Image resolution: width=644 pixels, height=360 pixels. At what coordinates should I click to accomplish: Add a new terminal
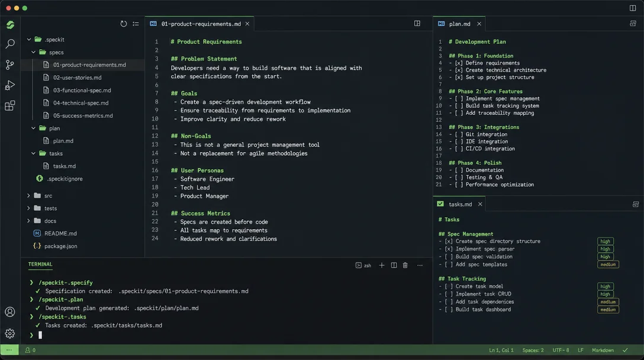coord(382,265)
